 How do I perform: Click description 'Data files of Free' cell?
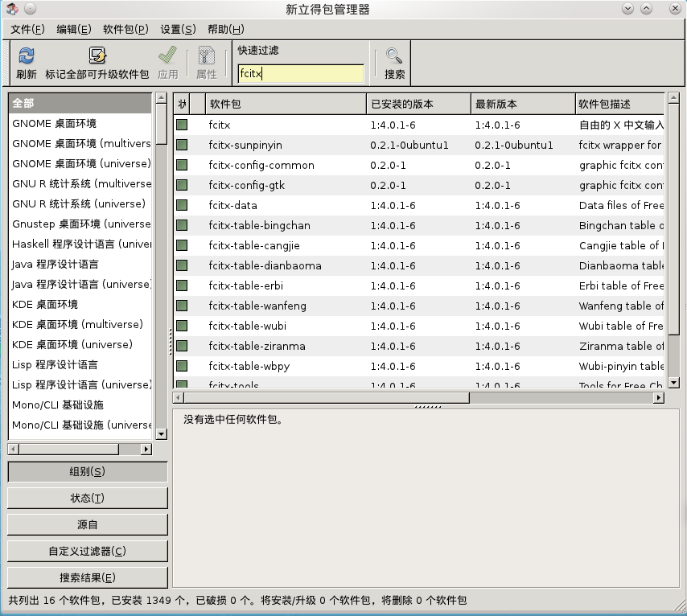tap(621, 206)
